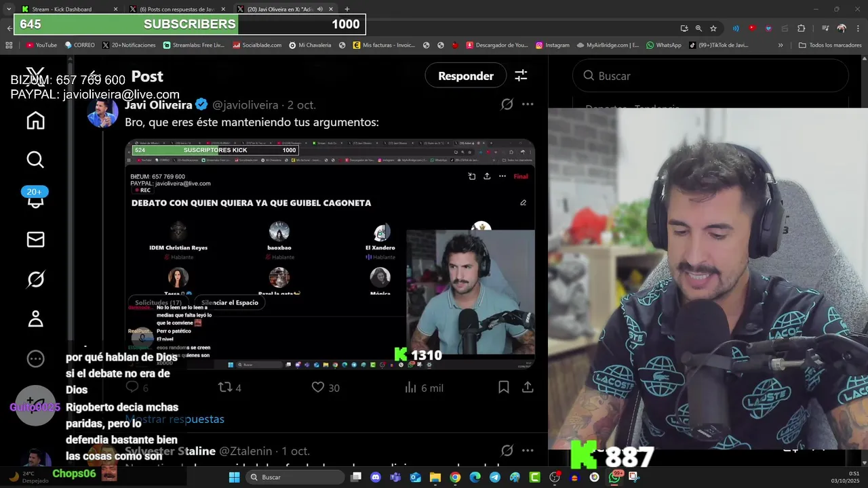Open Grok icon in X sidebar
The image size is (868, 488).
point(35,279)
